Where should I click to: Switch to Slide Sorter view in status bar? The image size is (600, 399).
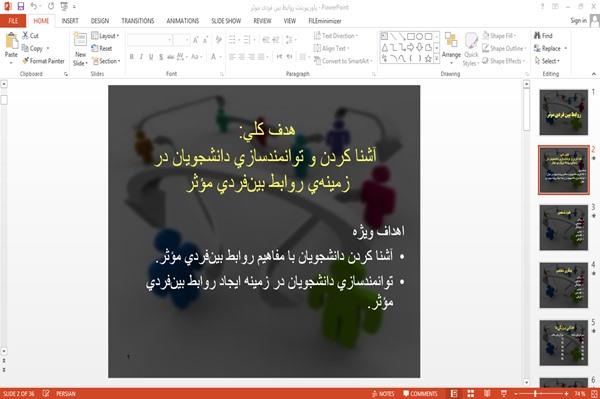(x=471, y=393)
